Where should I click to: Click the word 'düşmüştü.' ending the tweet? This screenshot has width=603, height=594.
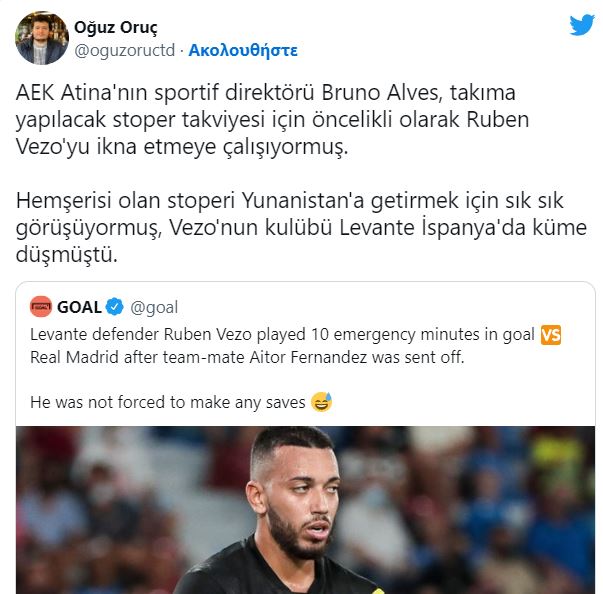pyautogui.click(x=67, y=255)
